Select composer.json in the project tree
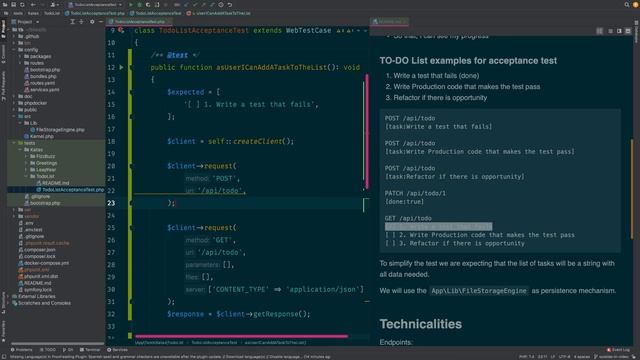 37,250
